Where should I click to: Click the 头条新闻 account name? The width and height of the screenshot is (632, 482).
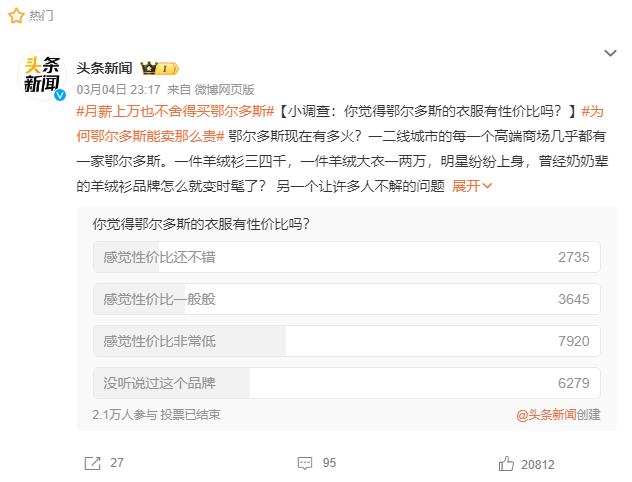click(104, 68)
